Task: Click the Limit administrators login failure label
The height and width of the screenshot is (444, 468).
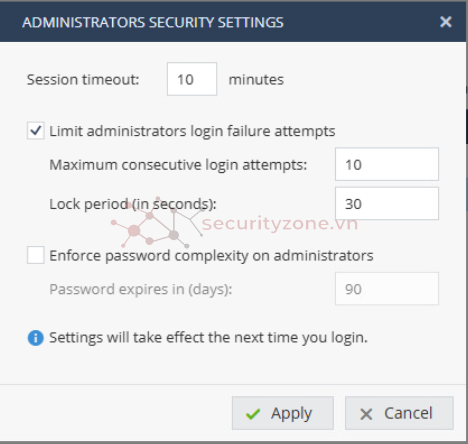Action: (192, 131)
